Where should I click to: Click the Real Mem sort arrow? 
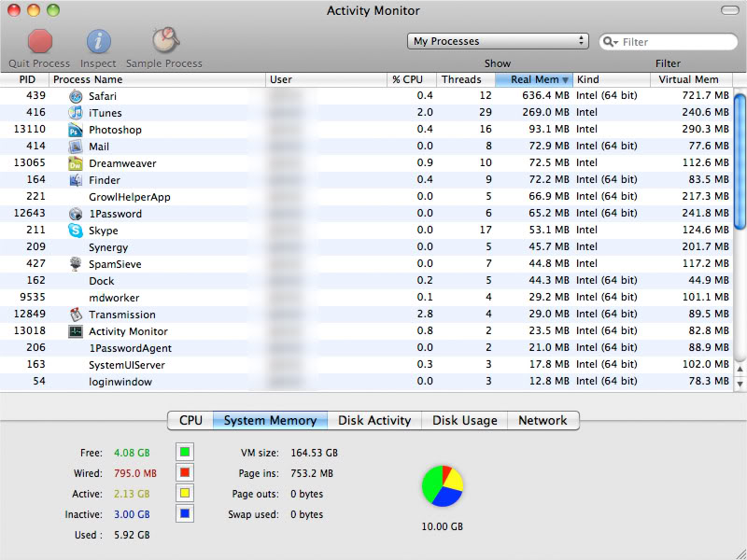(565, 80)
